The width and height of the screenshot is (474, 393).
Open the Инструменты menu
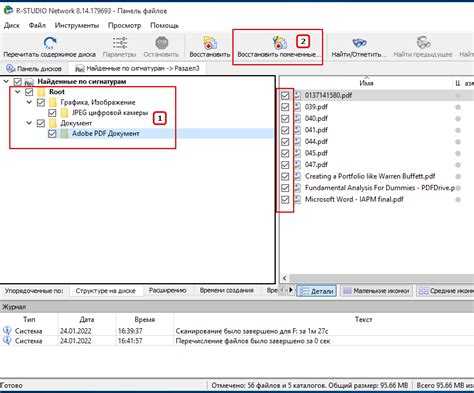click(x=77, y=25)
